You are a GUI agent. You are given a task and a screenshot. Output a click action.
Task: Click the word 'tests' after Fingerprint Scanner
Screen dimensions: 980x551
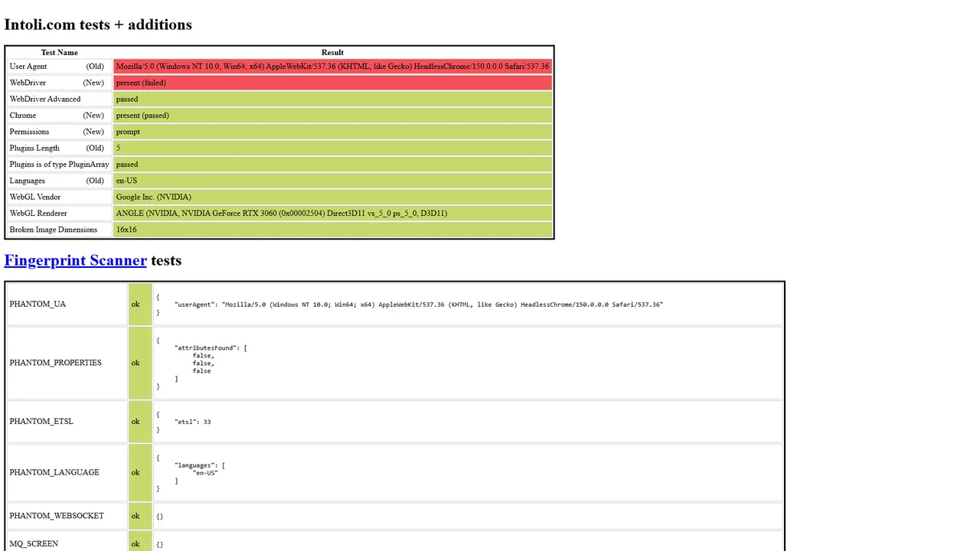click(x=166, y=260)
